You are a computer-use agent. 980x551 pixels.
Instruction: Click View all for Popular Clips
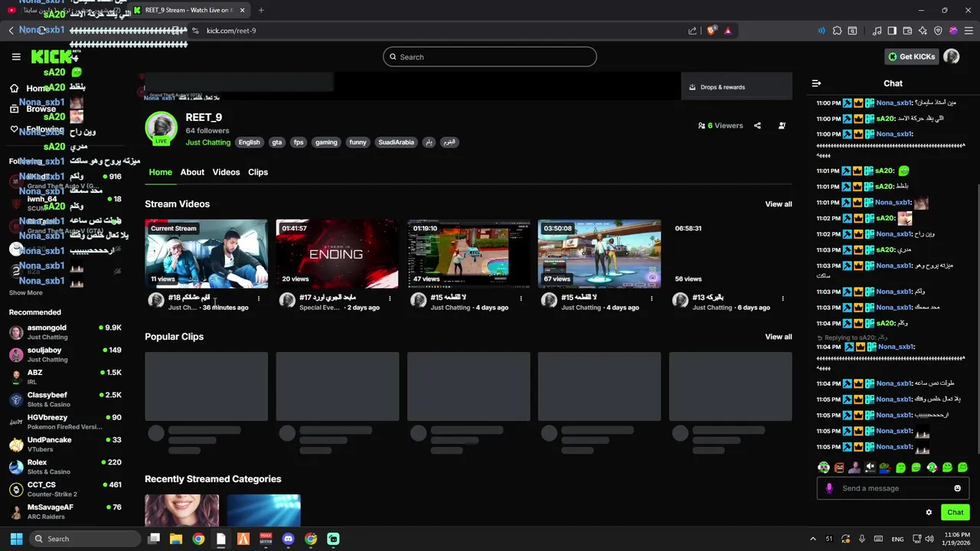778,337
